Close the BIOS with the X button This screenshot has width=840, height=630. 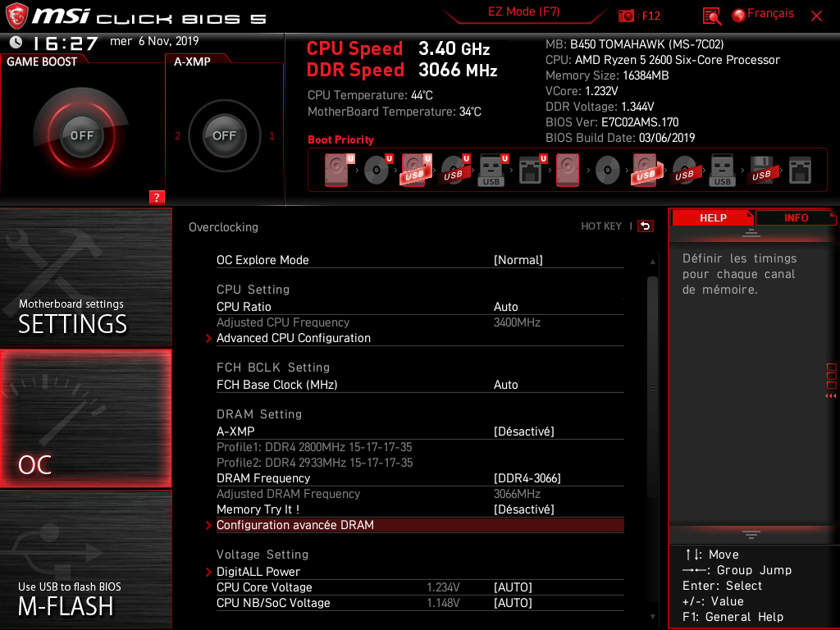(816, 16)
